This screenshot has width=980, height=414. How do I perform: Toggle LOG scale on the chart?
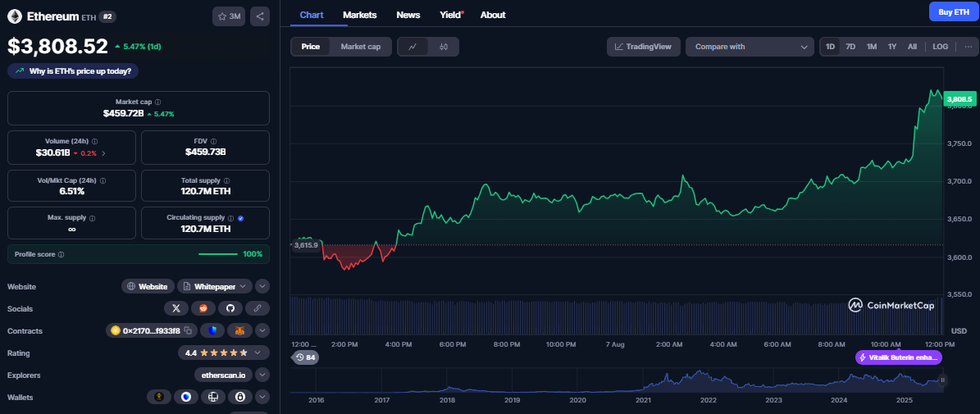click(940, 46)
